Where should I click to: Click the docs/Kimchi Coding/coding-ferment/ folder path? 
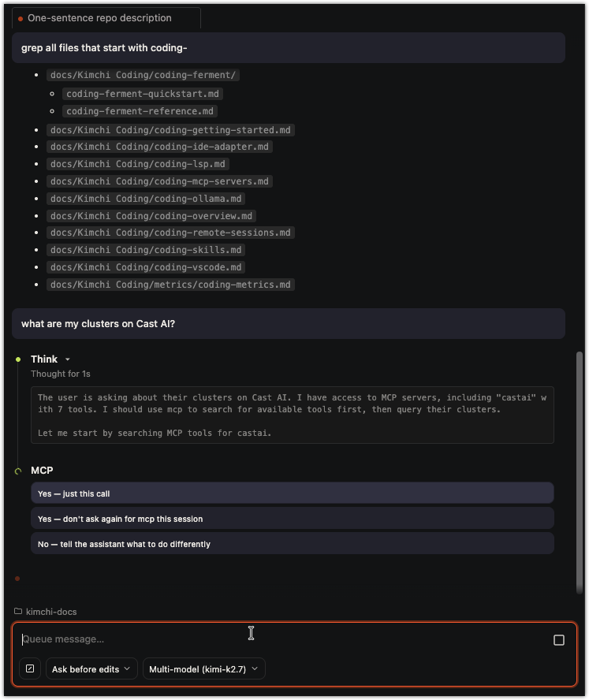coord(143,75)
